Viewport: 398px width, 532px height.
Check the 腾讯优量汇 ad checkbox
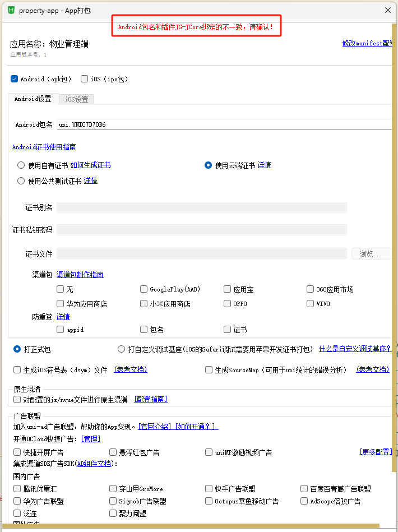pyautogui.click(x=17, y=489)
